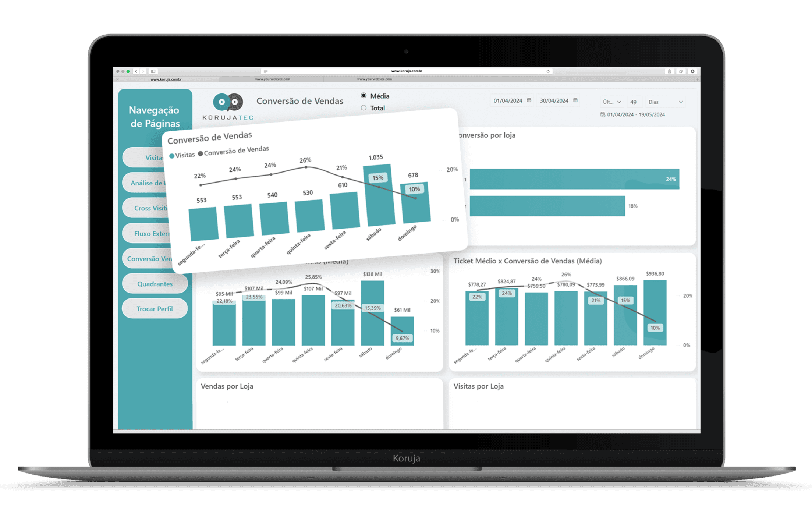
Task: Toggle the browser sidebar icon
Action: tap(153, 71)
